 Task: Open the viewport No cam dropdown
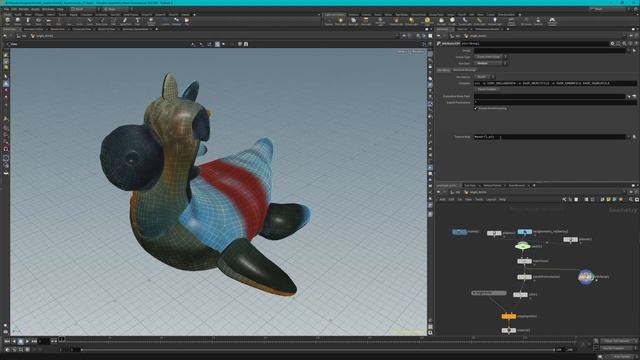point(418,52)
